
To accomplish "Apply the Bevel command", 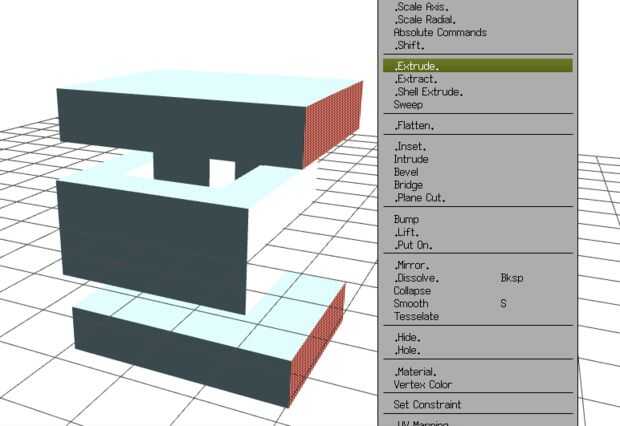I will click(478, 172).
